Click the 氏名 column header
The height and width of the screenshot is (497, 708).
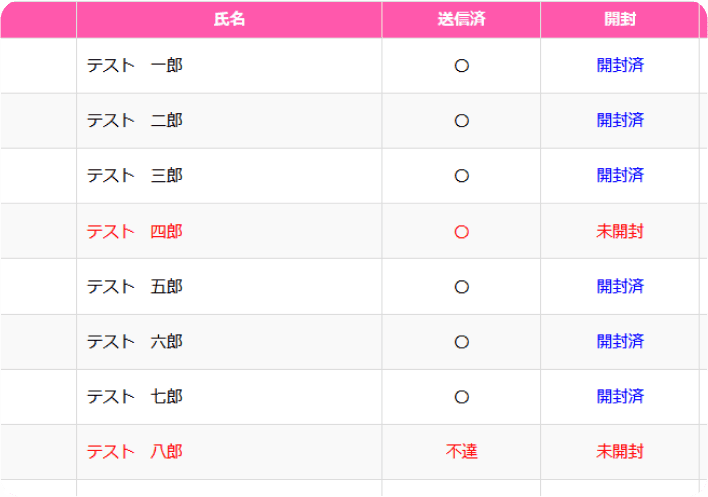pos(229,19)
